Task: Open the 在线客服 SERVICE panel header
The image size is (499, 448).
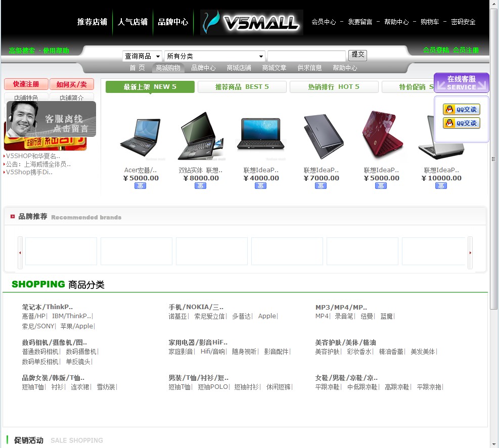Action: [x=462, y=83]
